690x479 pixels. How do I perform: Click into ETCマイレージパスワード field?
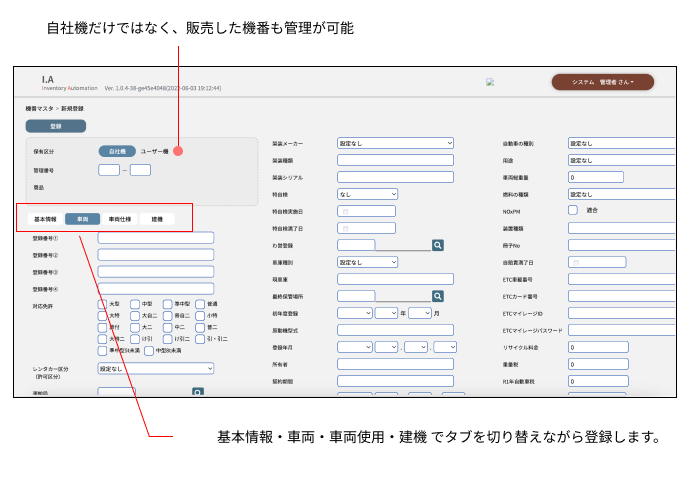point(621,330)
